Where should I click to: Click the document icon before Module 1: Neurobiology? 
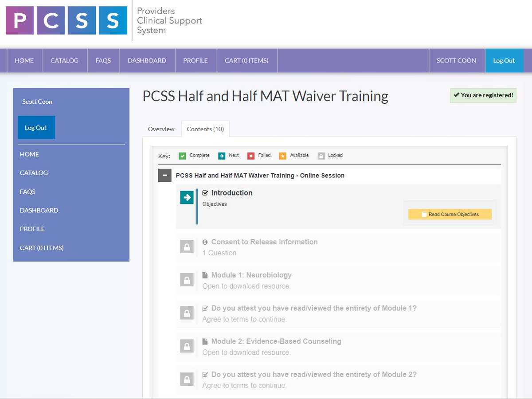tap(205, 275)
